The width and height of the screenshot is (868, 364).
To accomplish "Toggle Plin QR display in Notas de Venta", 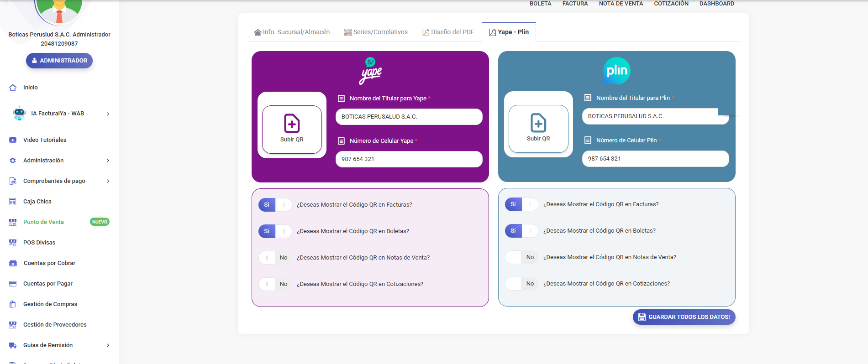I will coord(521,257).
